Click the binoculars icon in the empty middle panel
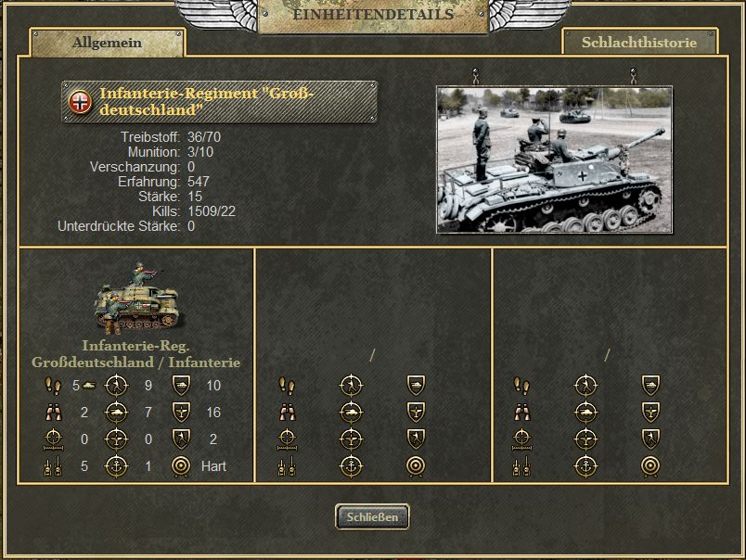Screen dimensions: 746x560 click(x=287, y=413)
